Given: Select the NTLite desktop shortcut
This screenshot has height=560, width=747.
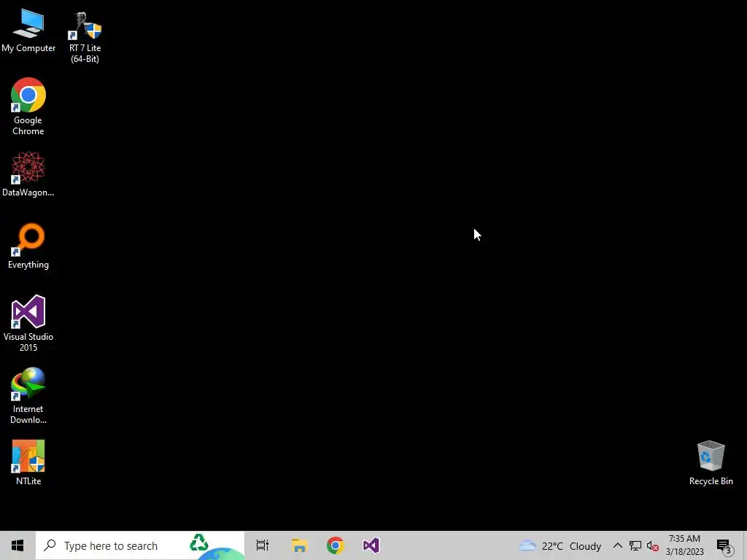Looking at the screenshot, I should click(28, 462).
